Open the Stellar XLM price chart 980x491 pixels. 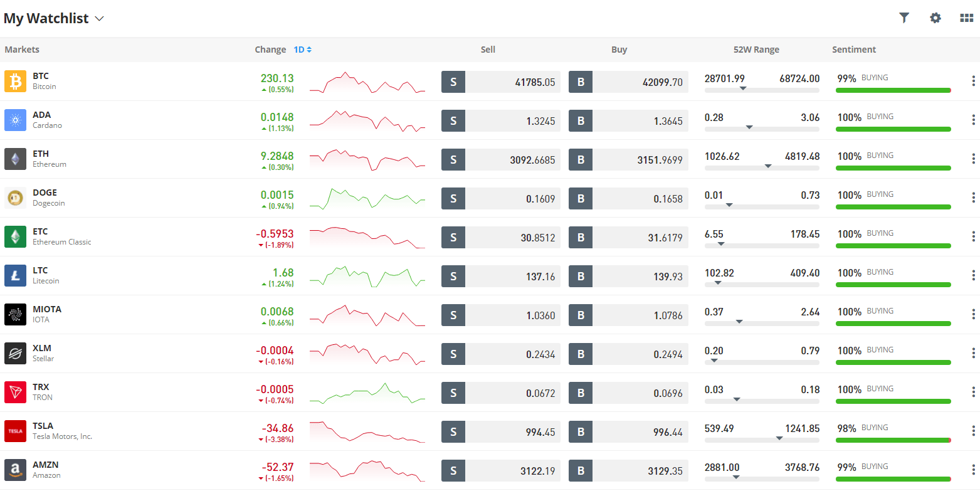click(x=367, y=354)
